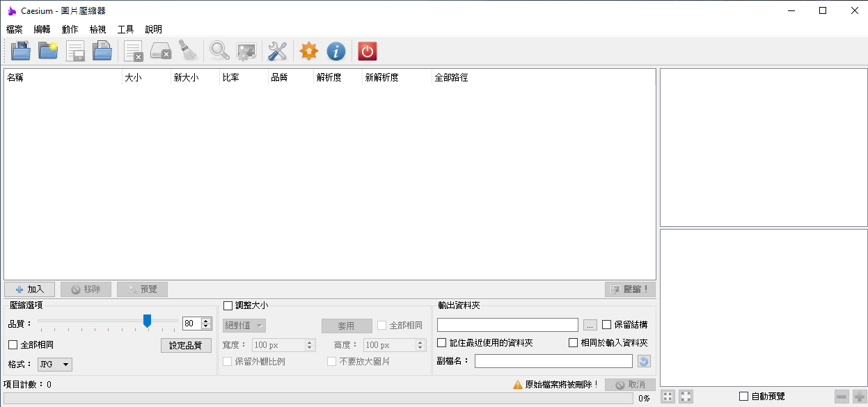Enable the 調整大小 checkbox

coord(228,305)
